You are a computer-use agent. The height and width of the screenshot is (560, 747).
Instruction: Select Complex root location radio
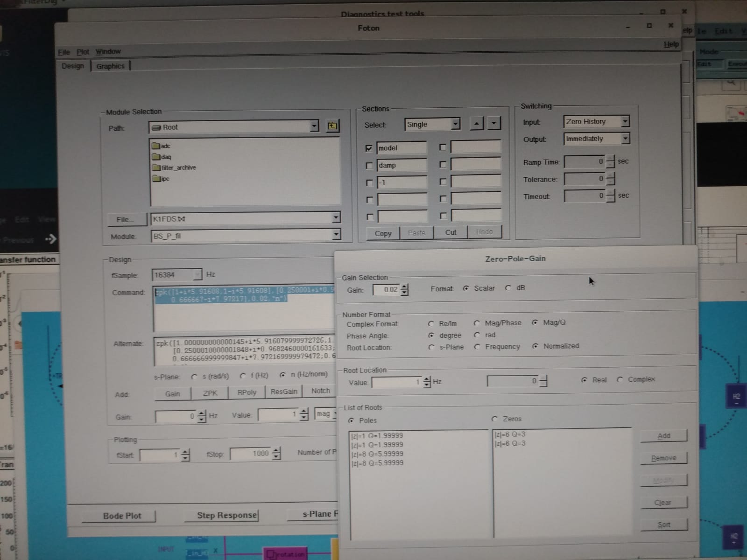click(x=620, y=379)
